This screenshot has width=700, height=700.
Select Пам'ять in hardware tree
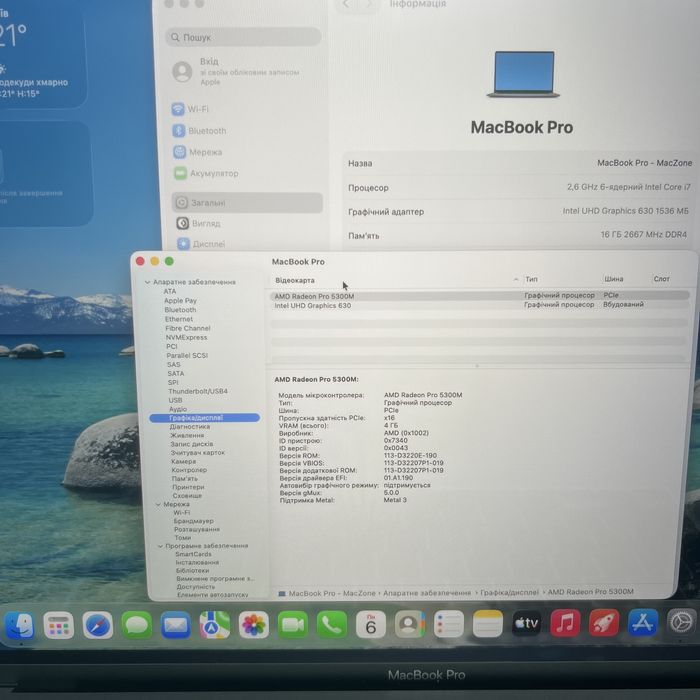coord(185,479)
